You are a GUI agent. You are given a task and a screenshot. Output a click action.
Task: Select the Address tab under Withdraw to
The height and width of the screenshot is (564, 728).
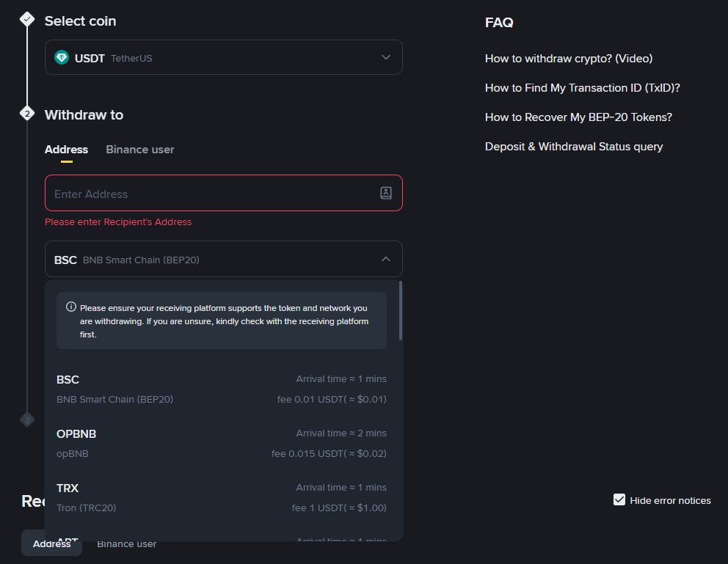pyautogui.click(x=66, y=150)
